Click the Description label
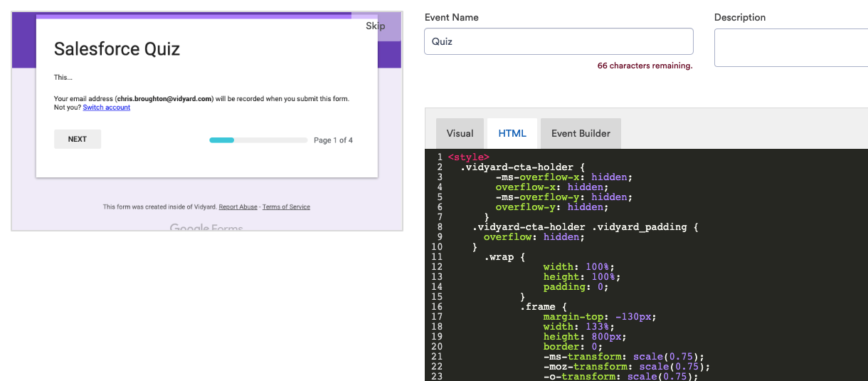This screenshot has height=381, width=868. (740, 17)
